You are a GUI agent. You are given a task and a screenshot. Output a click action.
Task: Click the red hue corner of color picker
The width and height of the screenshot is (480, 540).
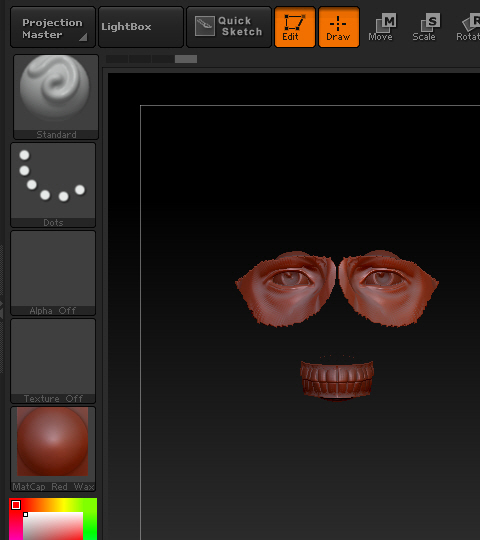click(x=16, y=505)
